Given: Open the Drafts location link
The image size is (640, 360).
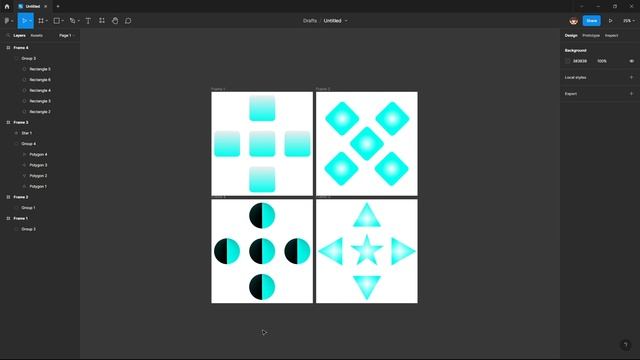Looking at the screenshot, I should 310,21.
